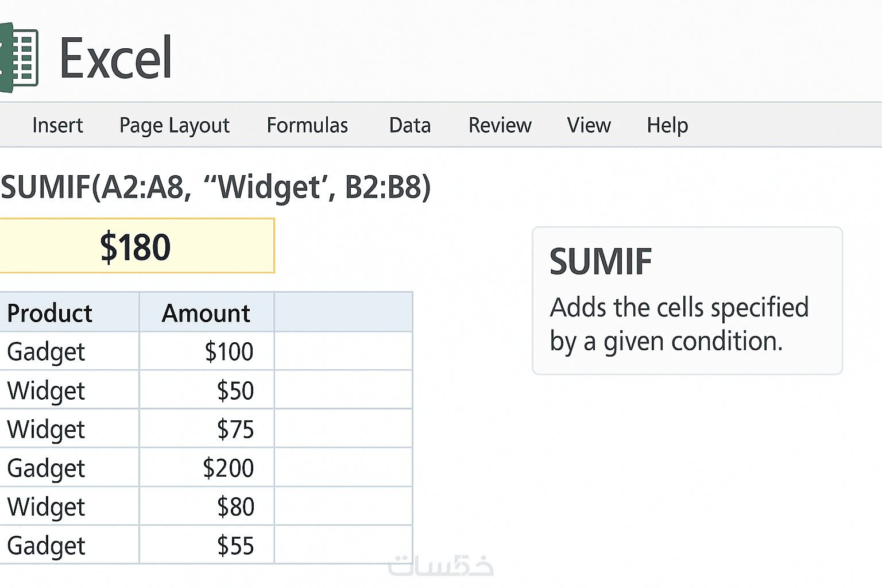Screen dimensions: 882x588
Task: Select the $100 amount cell
Action: pyautogui.click(x=229, y=351)
